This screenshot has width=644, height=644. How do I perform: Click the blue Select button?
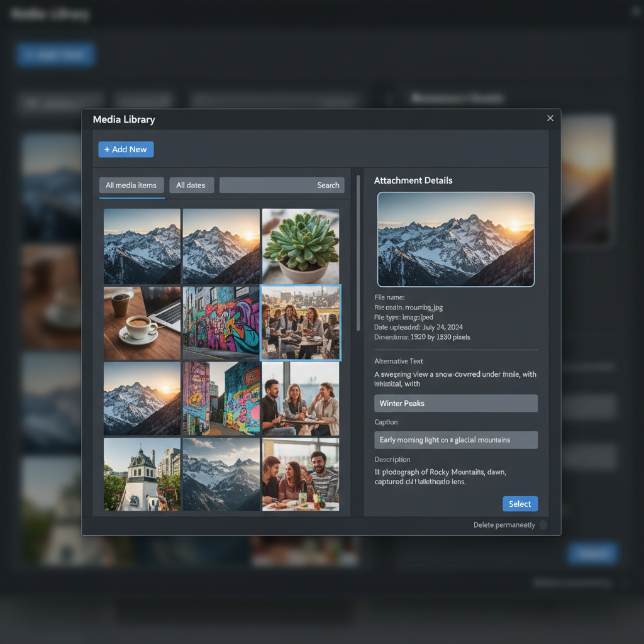[x=520, y=504]
